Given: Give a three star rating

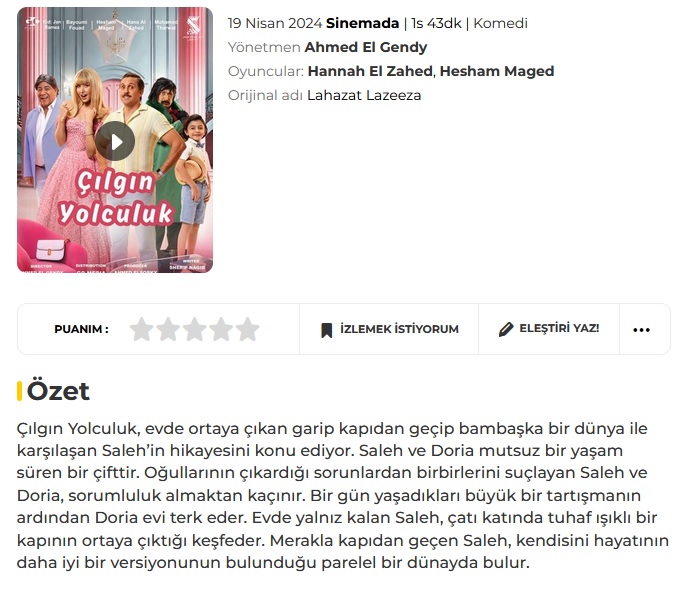Looking at the screenshot, I should coord(195,329).
